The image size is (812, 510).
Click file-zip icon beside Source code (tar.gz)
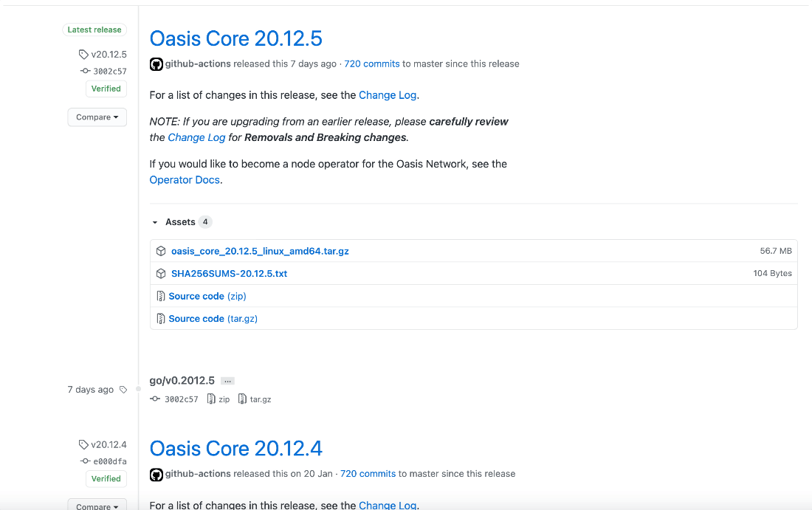pos(160,318)
